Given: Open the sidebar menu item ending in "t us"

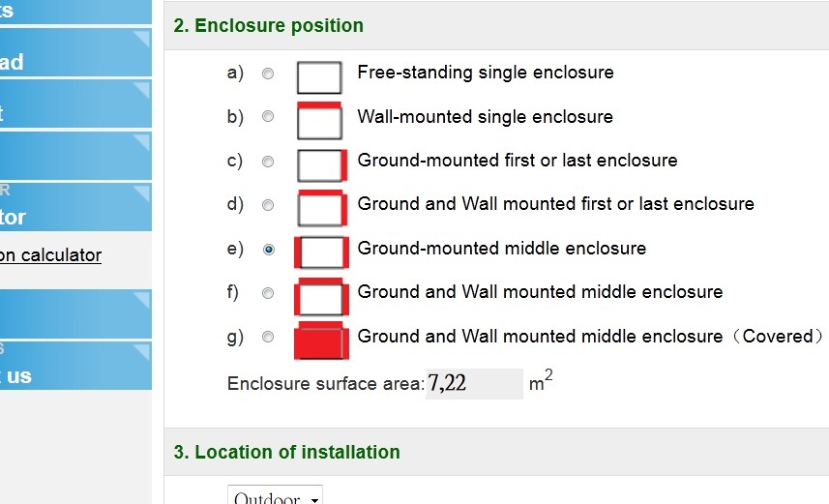Looking at the screenshot, I should 75,367.
